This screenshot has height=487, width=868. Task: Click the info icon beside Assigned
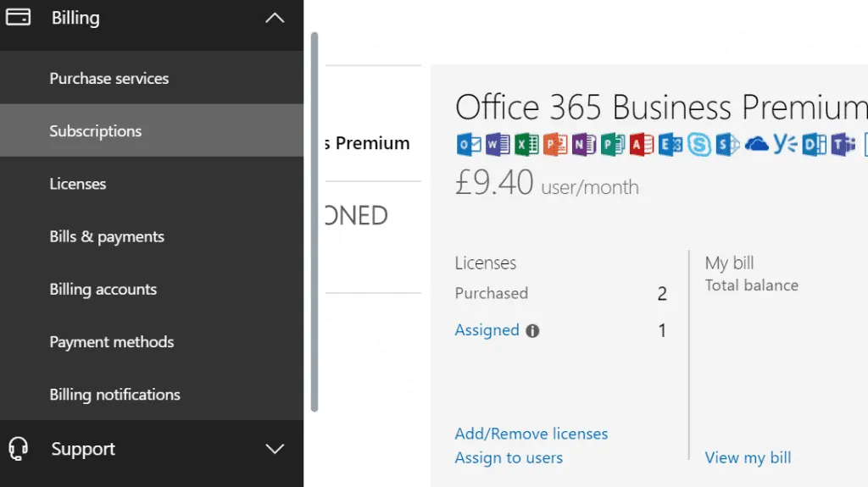click(x=532, y=331)
